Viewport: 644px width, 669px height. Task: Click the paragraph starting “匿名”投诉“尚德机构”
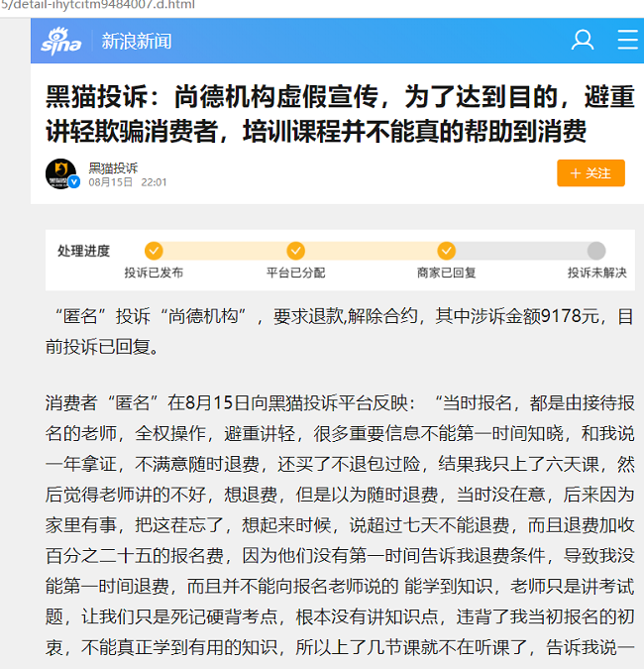(x=340, y=331)
